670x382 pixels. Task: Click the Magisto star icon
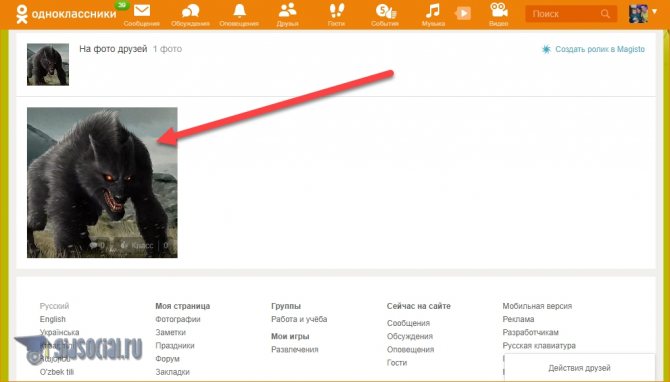(546, 49)
